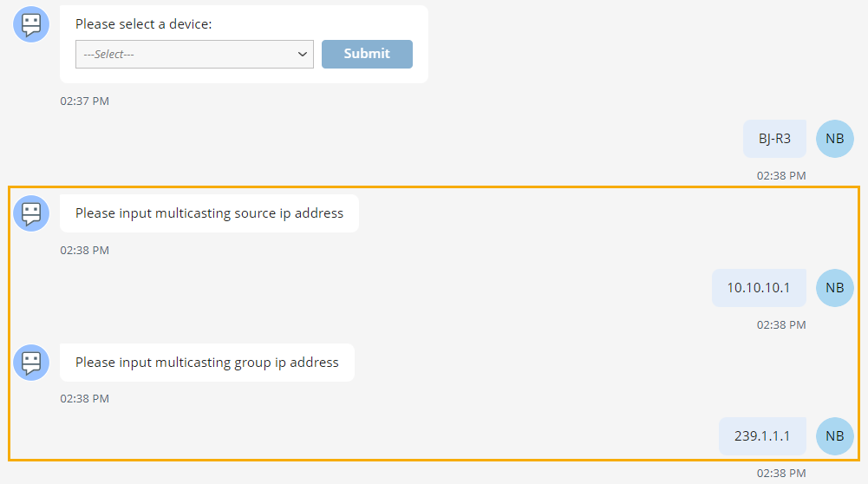Screen dimensions: 868x484
Task: Click the bot avatar beside the source IP prompt
Action: pos(31,213)
